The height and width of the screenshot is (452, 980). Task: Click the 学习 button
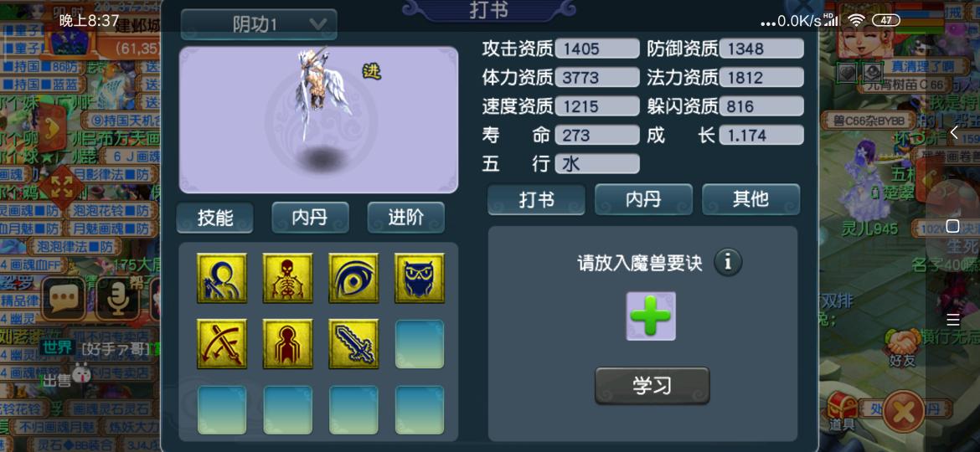point(652,385)
